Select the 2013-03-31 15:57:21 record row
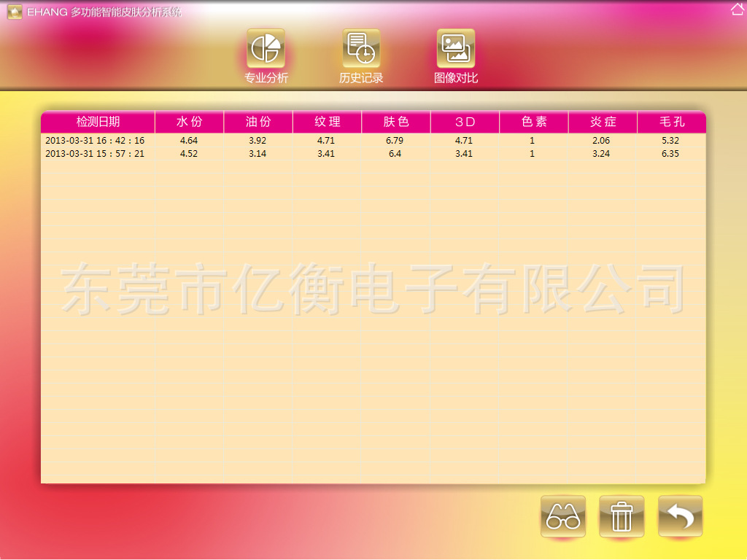The height and width of the screenshot is (560, 747). 95,154
